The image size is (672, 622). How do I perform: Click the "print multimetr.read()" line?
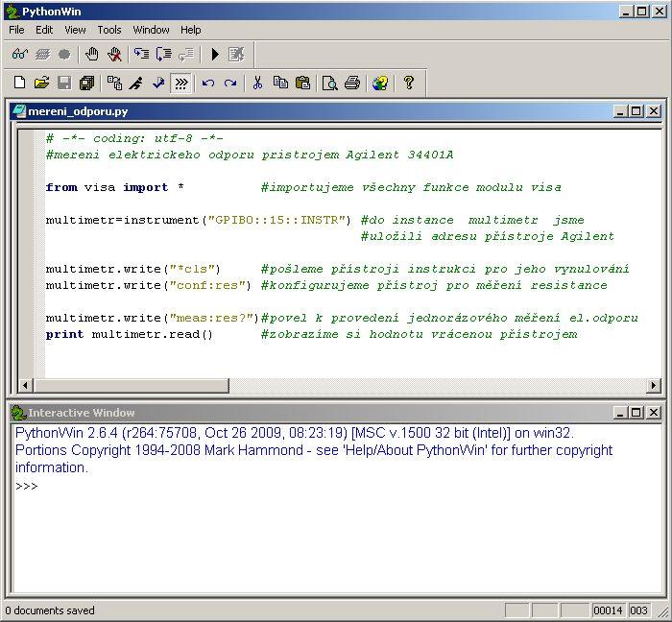pyautogui.click(x=129, y=334)
